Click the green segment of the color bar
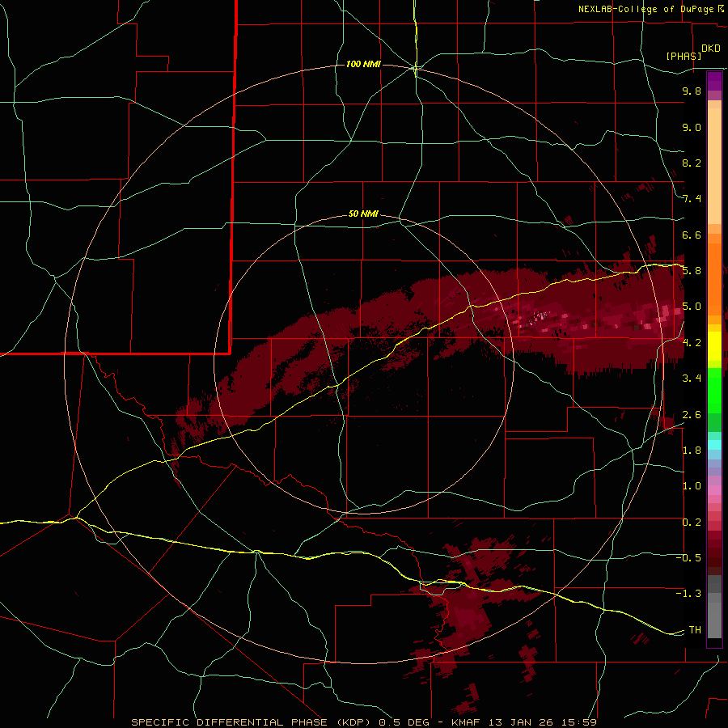 pyautogui.click(x=714, y=390)
